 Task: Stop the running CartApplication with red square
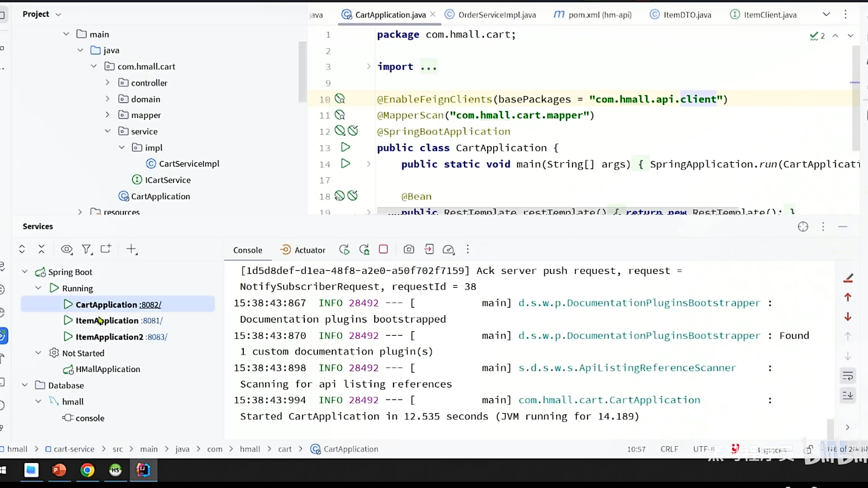click(x=383, y=250)
